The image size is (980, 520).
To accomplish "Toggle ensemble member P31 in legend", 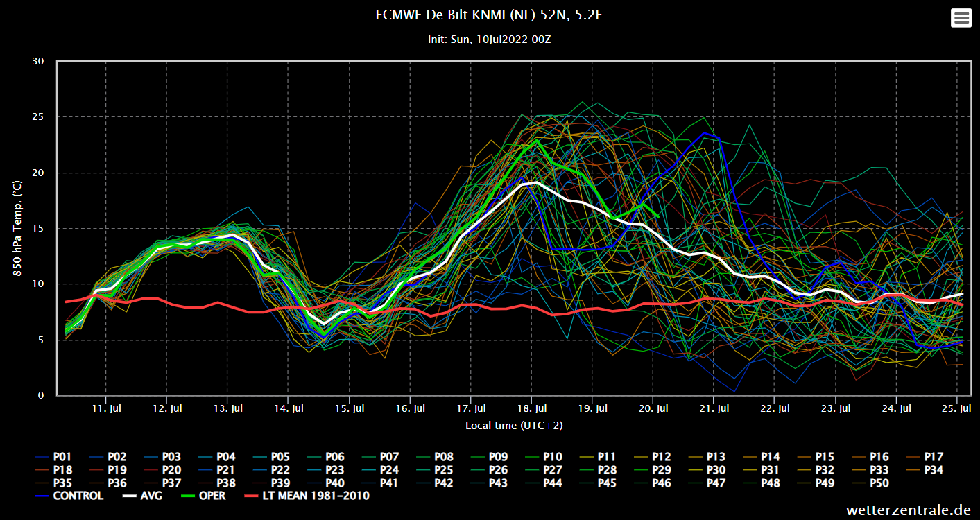I will (761, 470).
